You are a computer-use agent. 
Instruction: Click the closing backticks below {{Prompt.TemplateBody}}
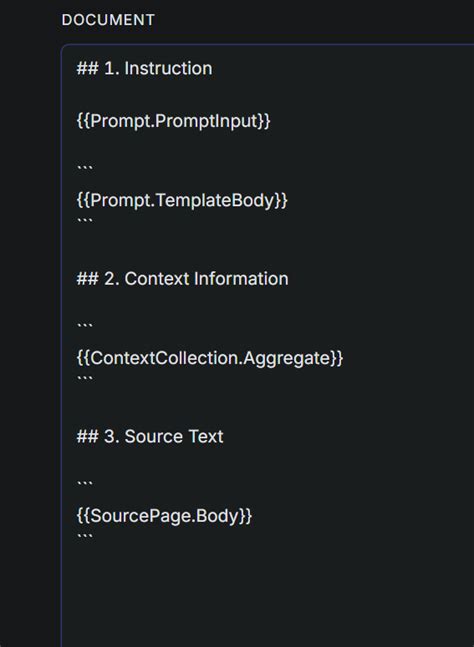coord(85,220)
